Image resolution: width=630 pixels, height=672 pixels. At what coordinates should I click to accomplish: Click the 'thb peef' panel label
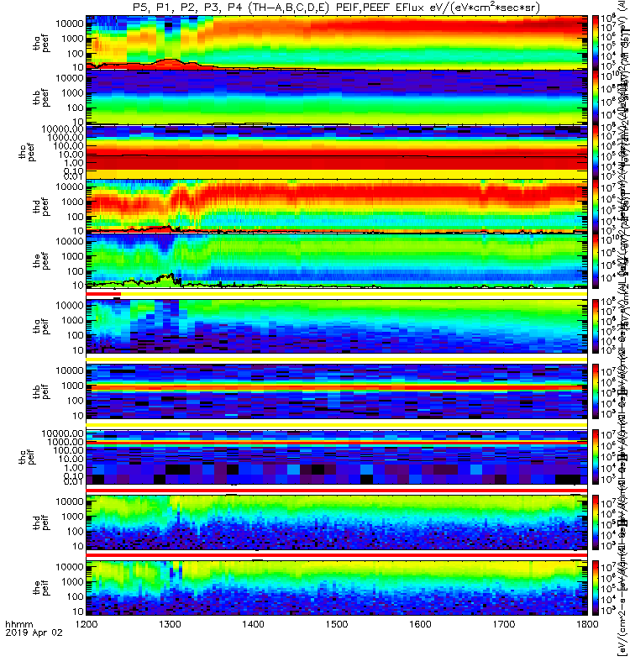point(41,97)
